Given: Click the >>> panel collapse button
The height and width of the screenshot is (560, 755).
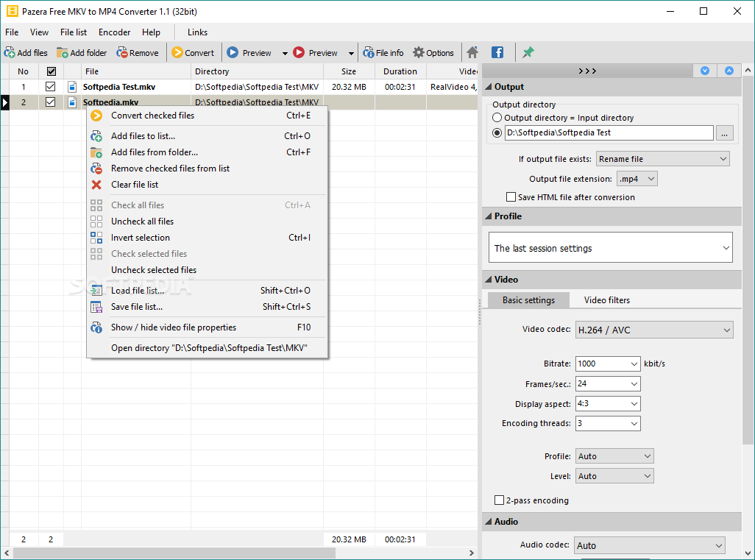Looking at the screenshot, I should (587, 71).
